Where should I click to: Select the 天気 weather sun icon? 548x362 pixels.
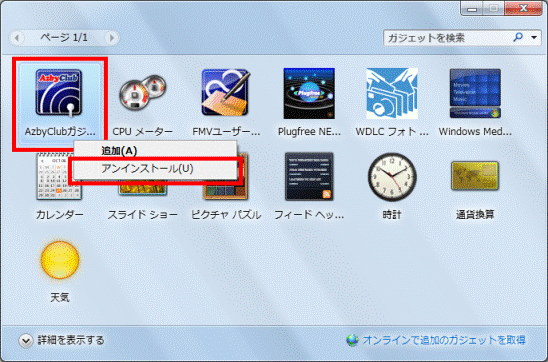(60, 260)
